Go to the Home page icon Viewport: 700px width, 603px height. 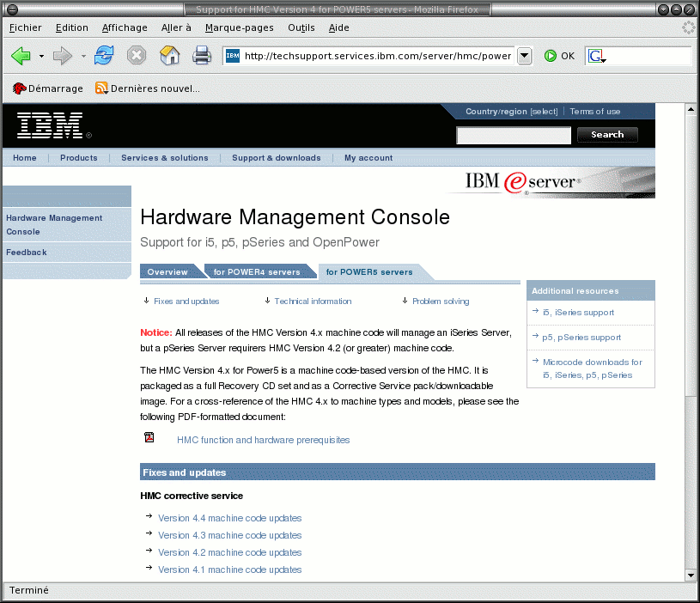click(170, 55)
